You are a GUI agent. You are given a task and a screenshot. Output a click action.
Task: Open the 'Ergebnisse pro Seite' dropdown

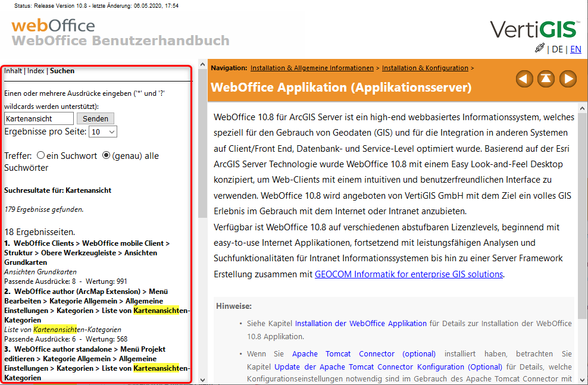point(103,131)
